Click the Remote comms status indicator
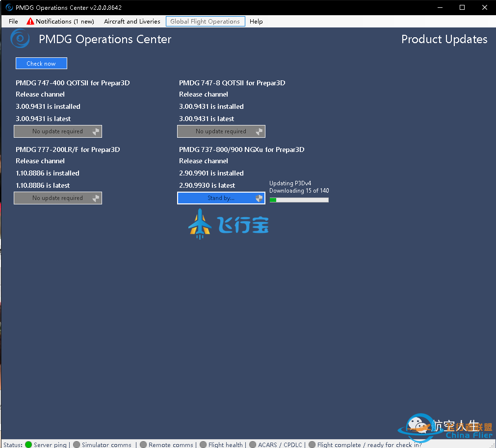496x448 pixels. pyautogui.click(x=143, y=445)
